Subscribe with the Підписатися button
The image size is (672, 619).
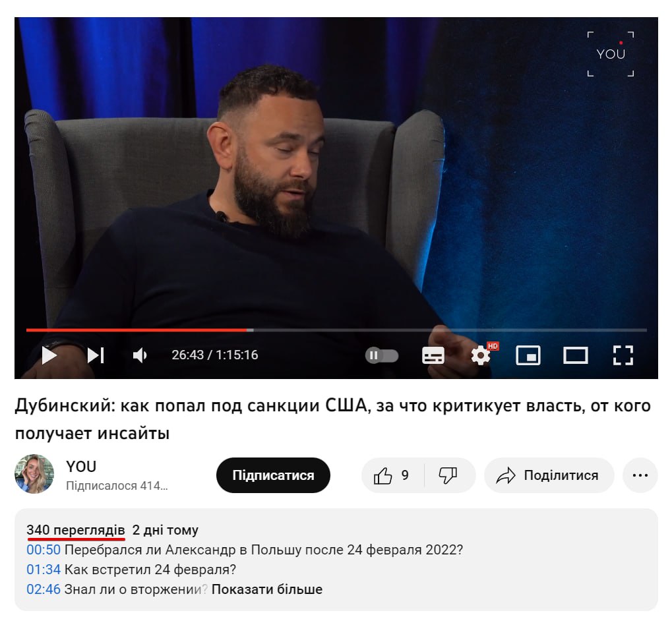[273, 475]
